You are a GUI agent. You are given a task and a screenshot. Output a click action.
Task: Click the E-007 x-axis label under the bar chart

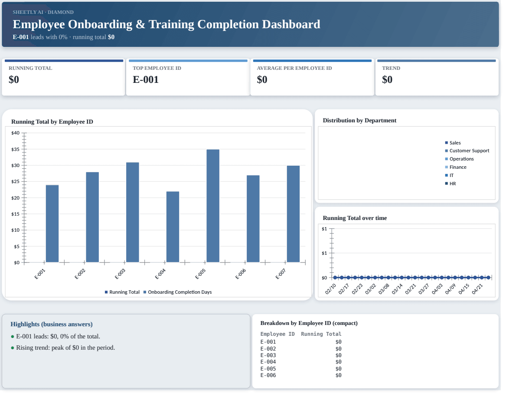281,274
